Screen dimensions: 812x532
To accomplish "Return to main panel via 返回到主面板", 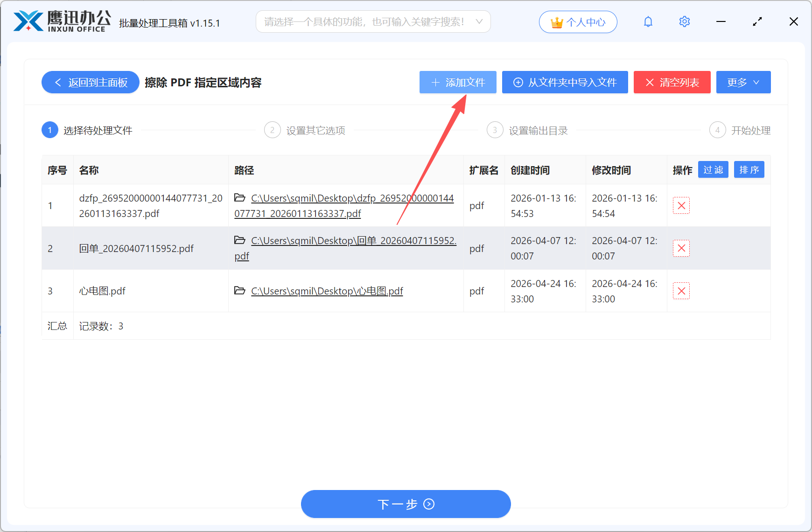I will pos(90,82).
